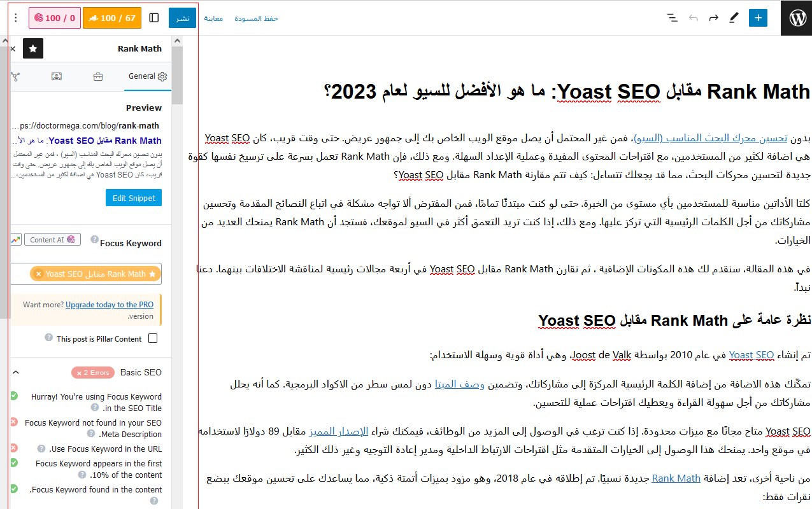Open Rank Math's Social tab icon
The height and width of the screenshot is (509, 812).
(x=15, y=76)
